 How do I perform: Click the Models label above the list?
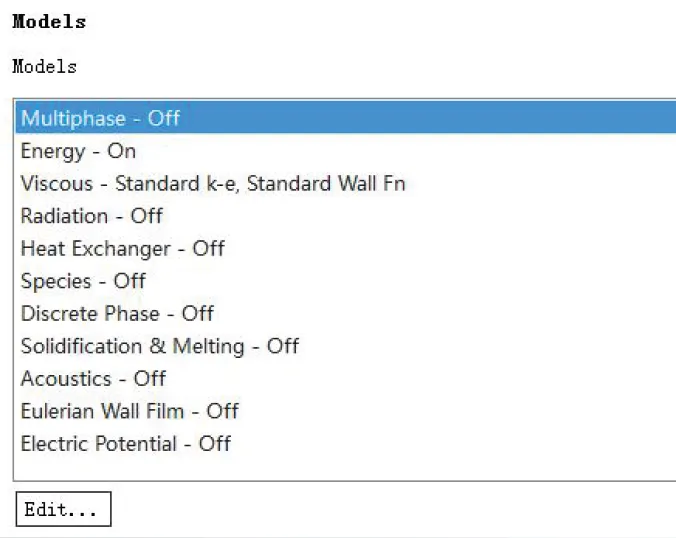(x=44, y=67)
